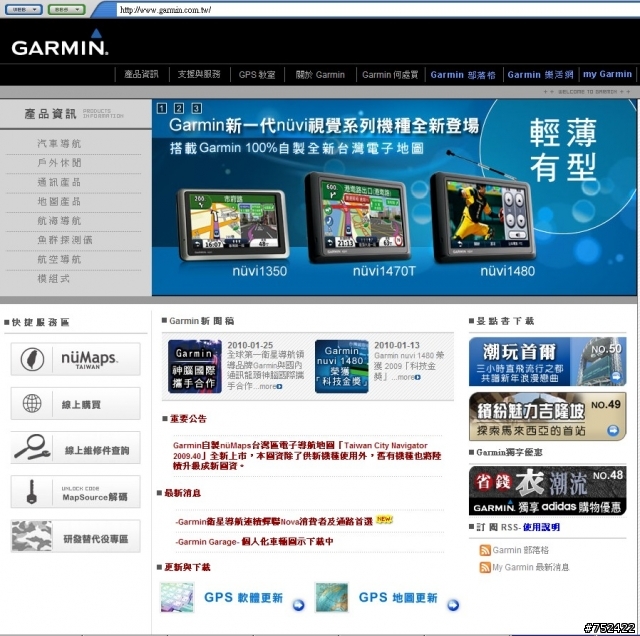The width and height of the screenshot is (640, 636).
Task: Click the NEW badge beside Nova news
Action: click(x=384, y=519)
